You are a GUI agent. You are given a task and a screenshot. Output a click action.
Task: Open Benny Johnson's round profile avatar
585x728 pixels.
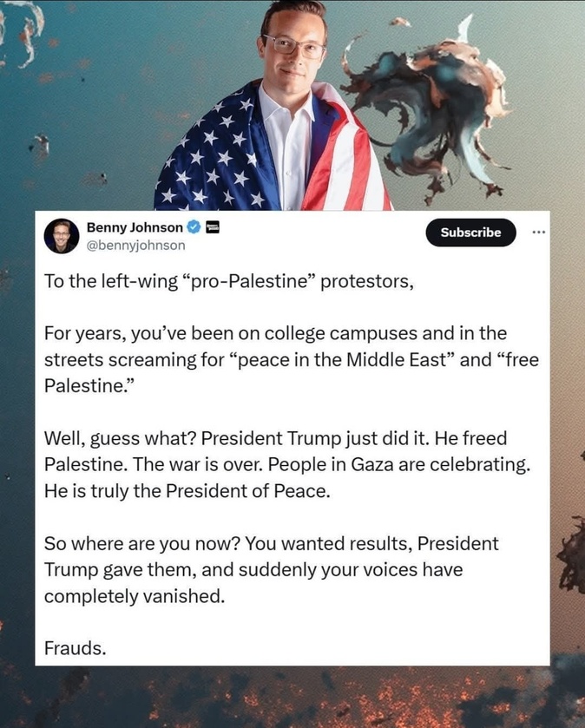(62, 236)
